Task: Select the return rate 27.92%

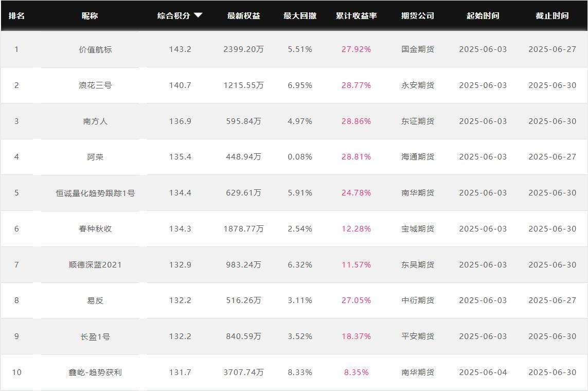Action: 357,49
